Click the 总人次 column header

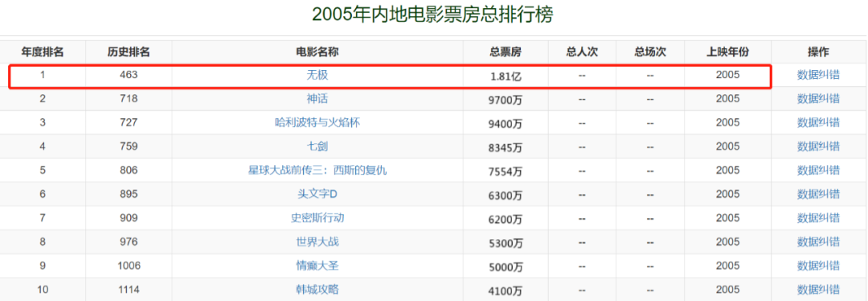(x=582, y=52)
